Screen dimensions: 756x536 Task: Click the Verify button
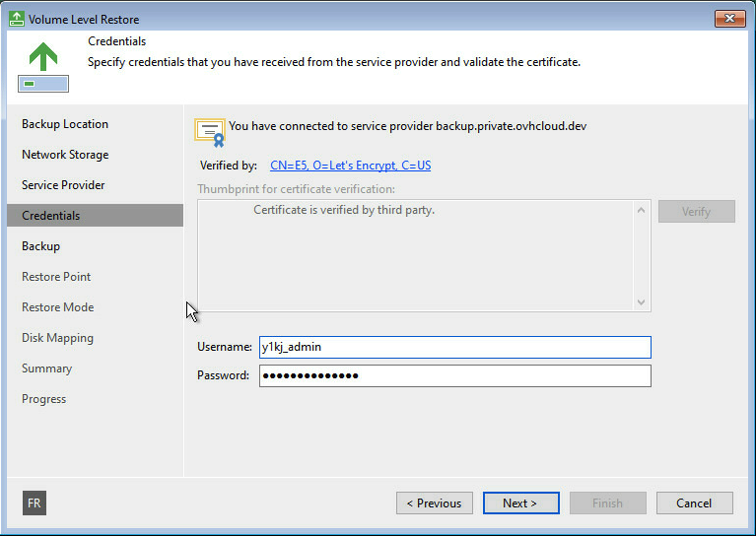(697, 212)
